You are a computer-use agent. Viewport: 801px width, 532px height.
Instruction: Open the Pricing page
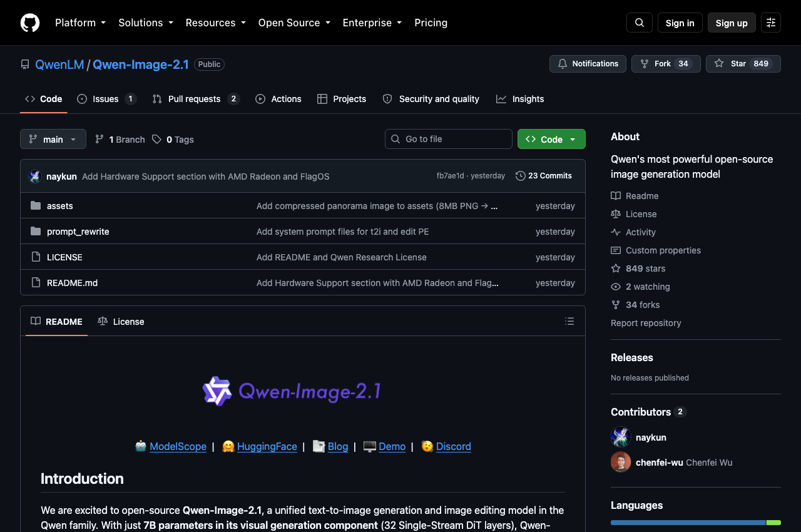[x=431, y=23]
